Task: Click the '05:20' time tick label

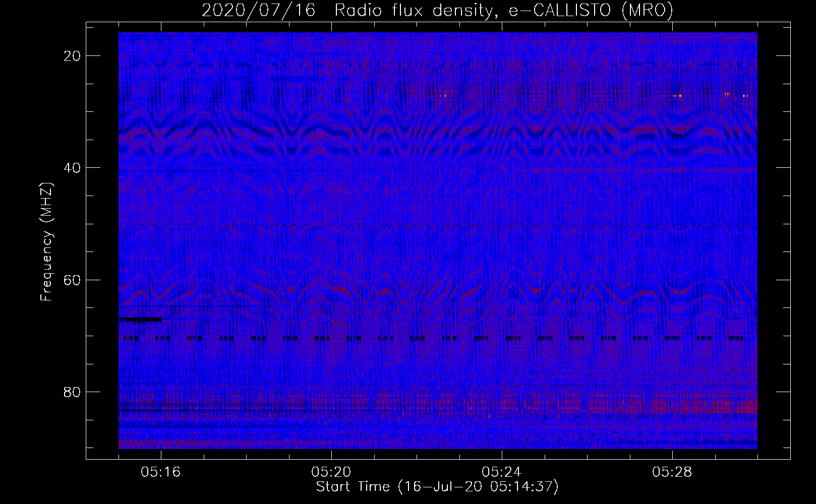Action: point(331,472)
